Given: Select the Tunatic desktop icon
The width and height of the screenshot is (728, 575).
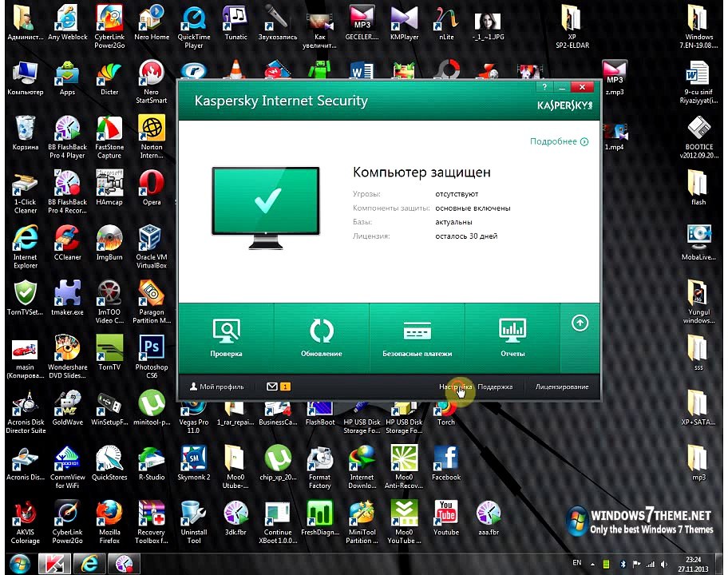Looking at the screenshot, I should coord(235,23).
